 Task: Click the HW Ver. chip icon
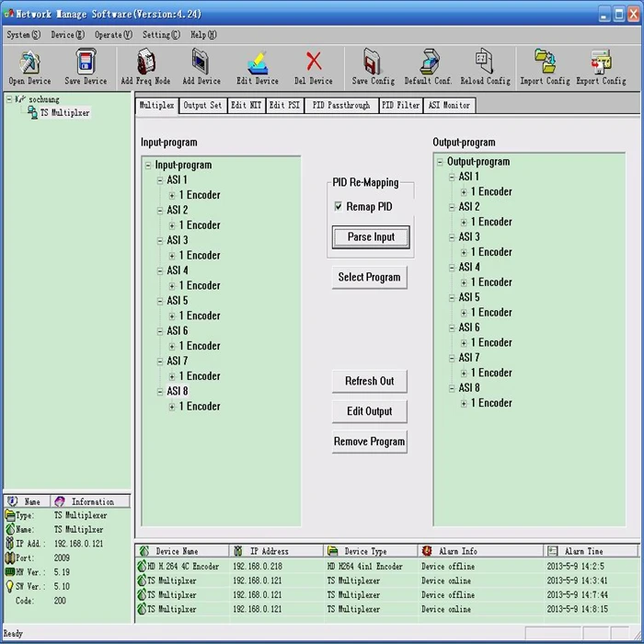(10, 572)
